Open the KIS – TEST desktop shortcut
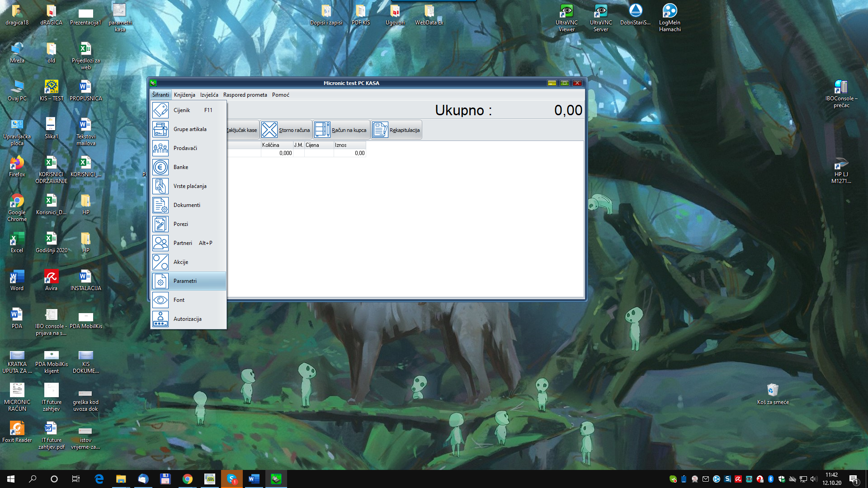This screenshot has height=488, width=868. pyautogui.click(x=52, y=90)
